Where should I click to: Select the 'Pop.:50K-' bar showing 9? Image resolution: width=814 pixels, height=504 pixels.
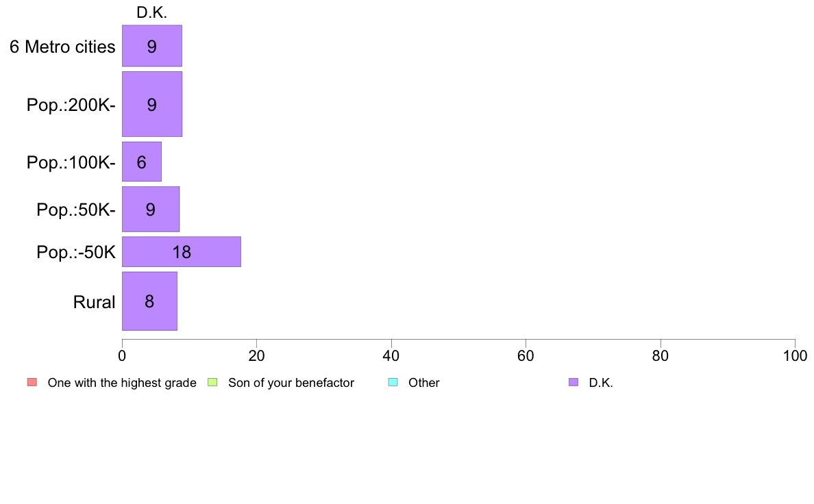pos(151,209)
